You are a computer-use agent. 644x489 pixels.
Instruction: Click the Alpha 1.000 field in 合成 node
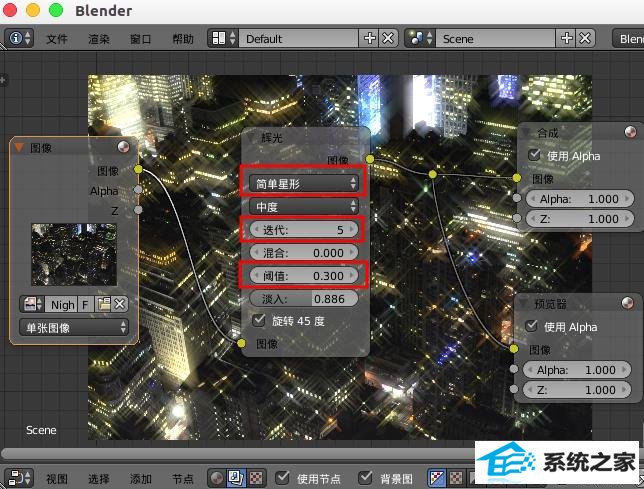(x=580, y=199)
